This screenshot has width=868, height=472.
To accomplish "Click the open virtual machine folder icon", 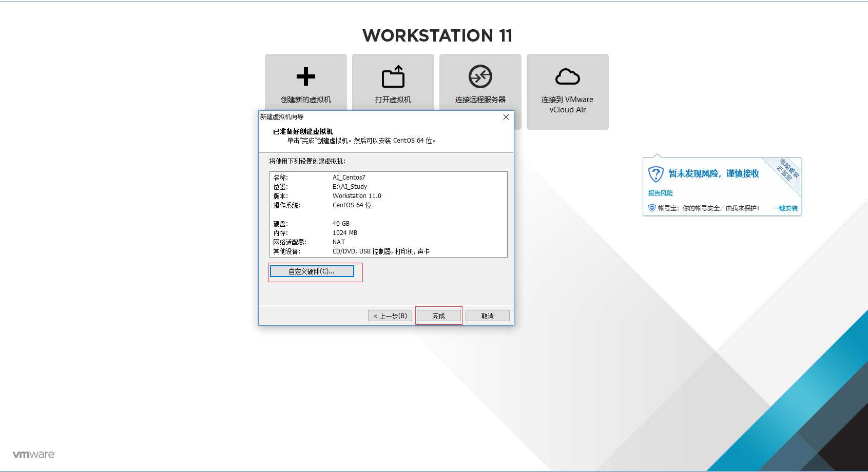I will click(x=393, y=76).
